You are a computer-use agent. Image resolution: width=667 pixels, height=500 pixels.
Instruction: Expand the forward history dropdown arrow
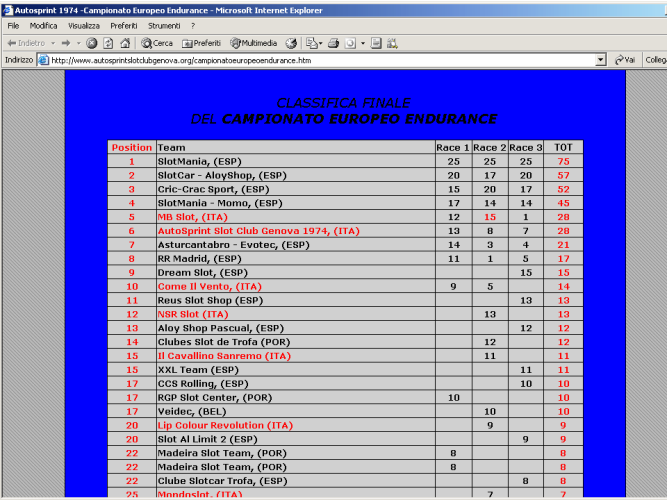click(x=79, y=43)
